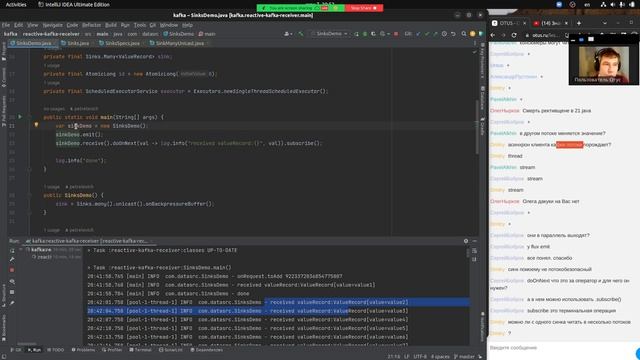This screenshot has height=360, width=640.
Task: Open the Tools menu
Action: tap(140, 25)
